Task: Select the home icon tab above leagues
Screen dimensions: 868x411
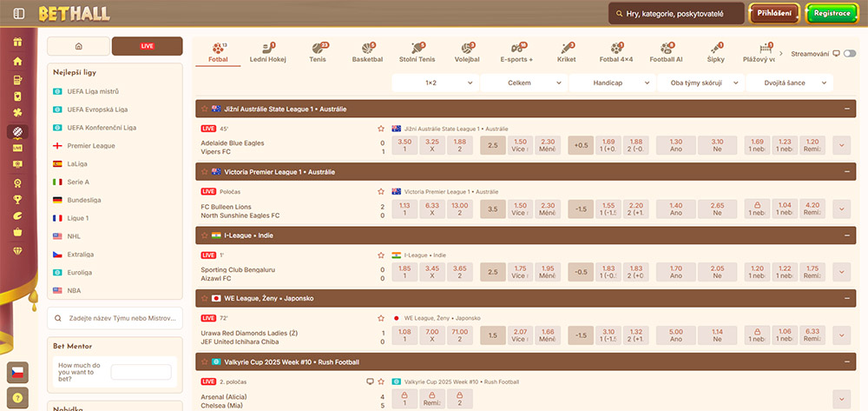Action: pyautogui.click(x=78, y=46)
